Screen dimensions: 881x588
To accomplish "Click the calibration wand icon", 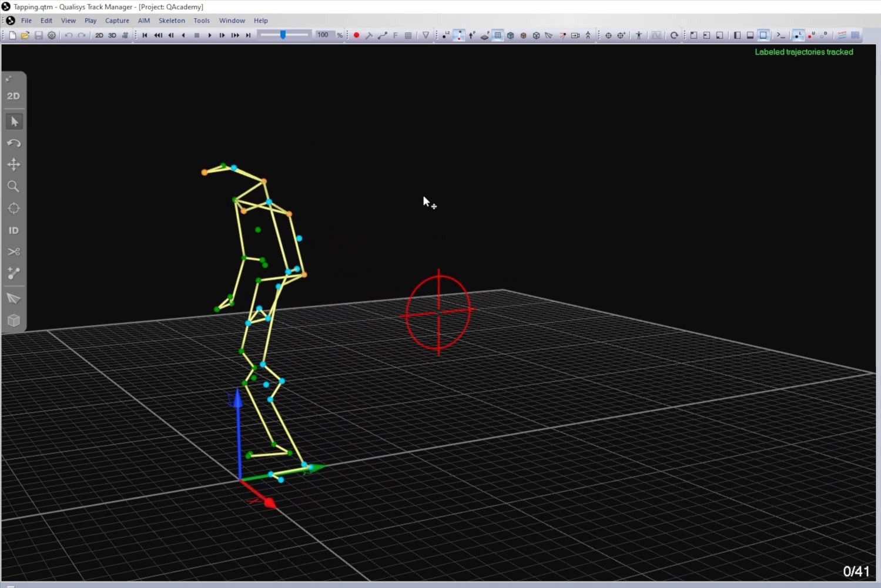I will click(x=369, y=35).
